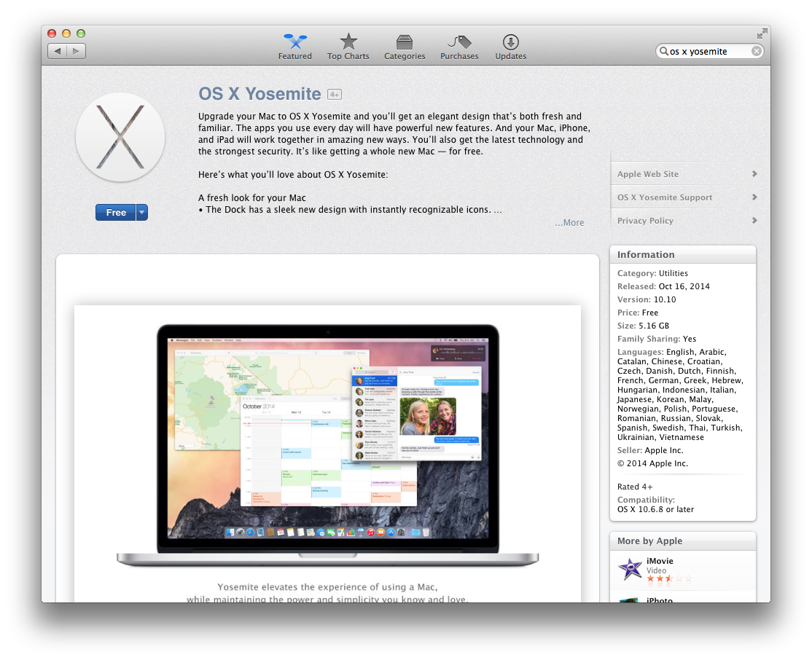Click the magnifying glass search icon

coord(663,51)
